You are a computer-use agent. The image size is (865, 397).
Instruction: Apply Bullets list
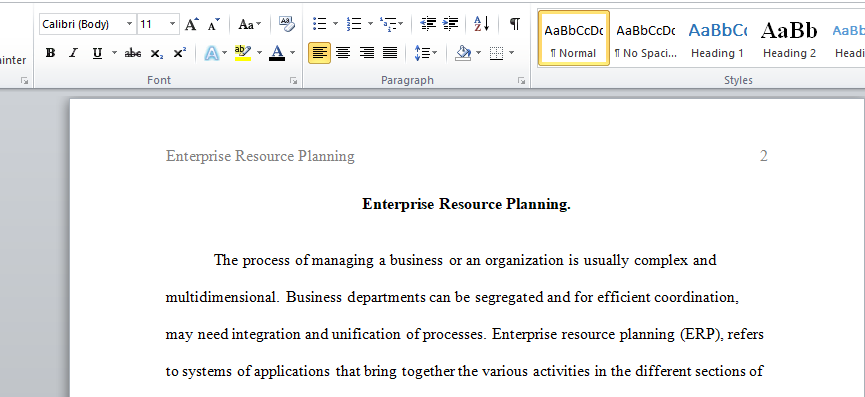[319, 24]
